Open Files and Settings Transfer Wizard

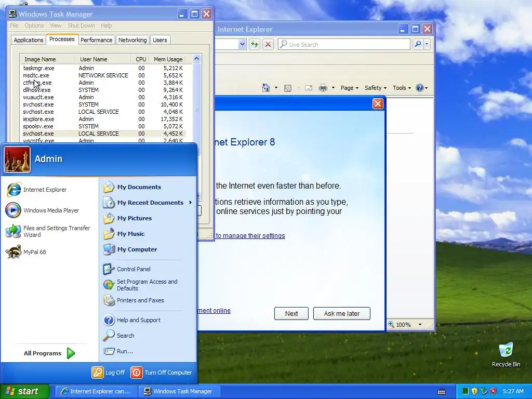[48, 231]
